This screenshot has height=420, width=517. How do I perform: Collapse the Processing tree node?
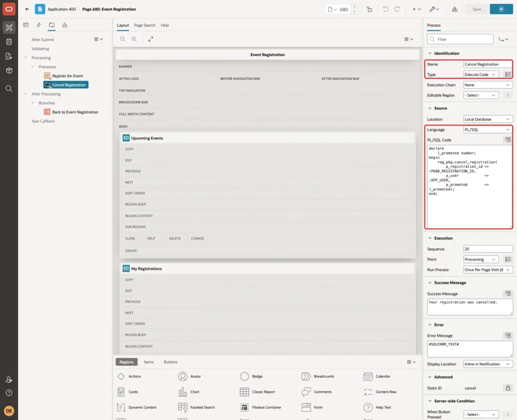coord(25,58)
